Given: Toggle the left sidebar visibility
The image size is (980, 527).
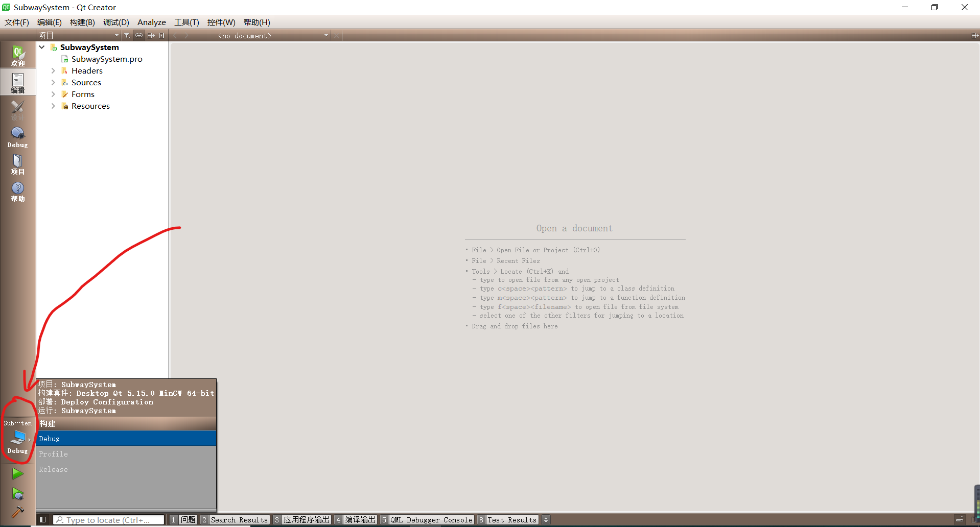Looking at the screenshot, I should pos(43,520).
